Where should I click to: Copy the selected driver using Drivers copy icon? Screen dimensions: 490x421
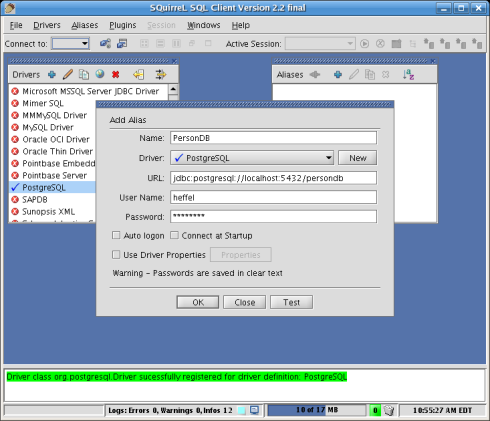(x=84, y=74)
